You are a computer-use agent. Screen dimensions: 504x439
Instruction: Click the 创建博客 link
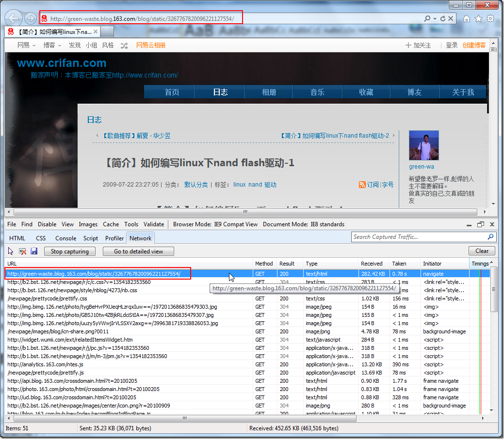pos(474,45)
